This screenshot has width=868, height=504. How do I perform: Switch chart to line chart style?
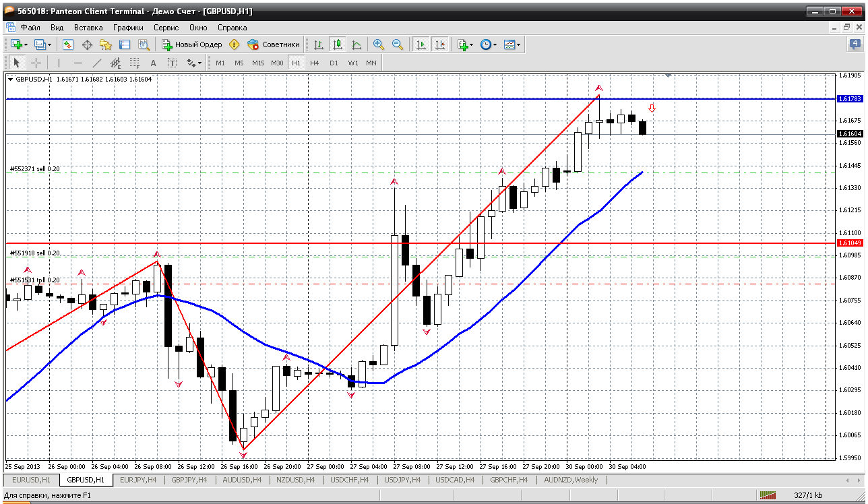[356, 44]
